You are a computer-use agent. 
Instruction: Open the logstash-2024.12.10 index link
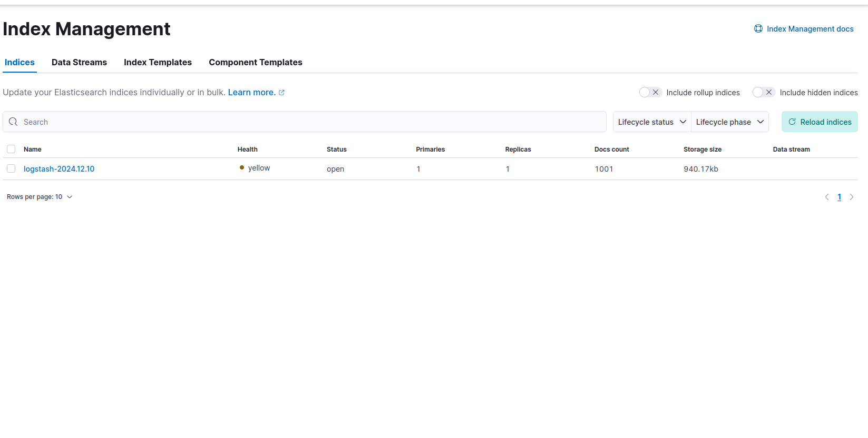click(x=59, y=169)
